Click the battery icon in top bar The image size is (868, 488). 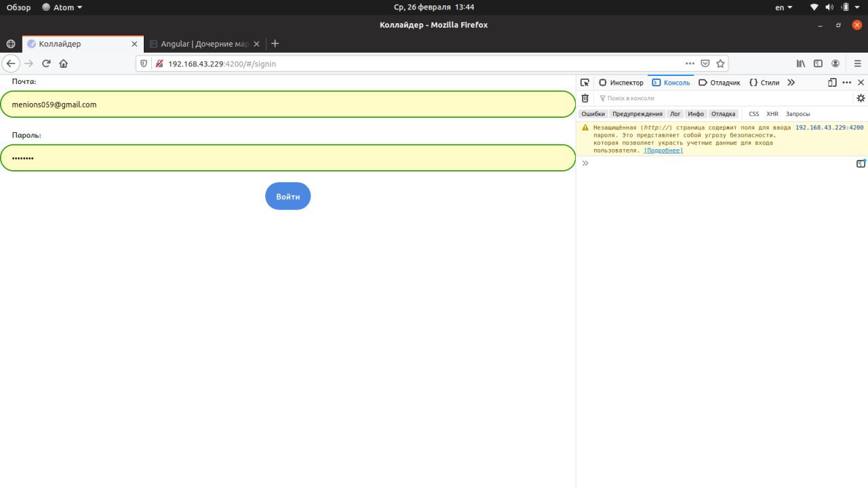pos(845,7)
